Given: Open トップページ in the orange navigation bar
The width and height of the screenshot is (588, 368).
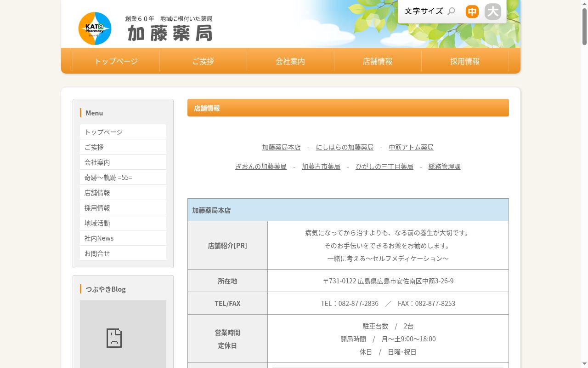Looking at the screenshot, I should (116, 61).
